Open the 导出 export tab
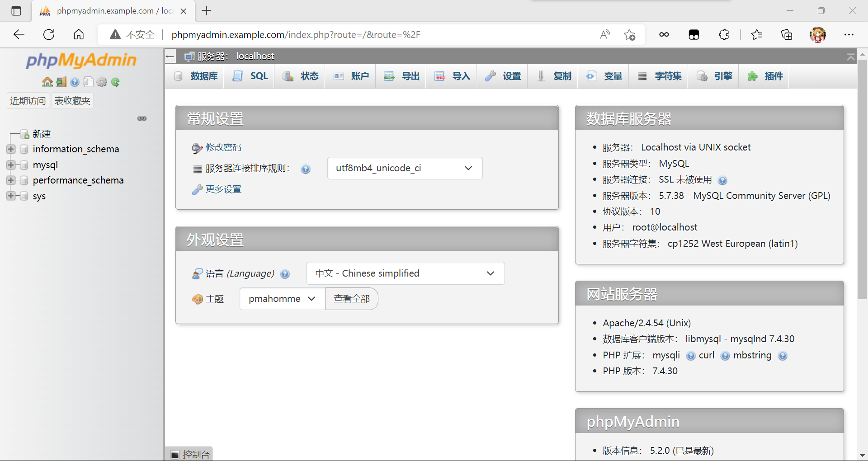The width and height of the screenshot is (868, 461). (x=401, y=76)
